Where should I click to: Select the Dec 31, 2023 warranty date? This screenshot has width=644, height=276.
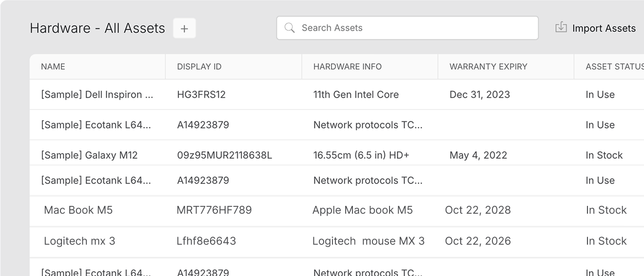tap(480, 95)
